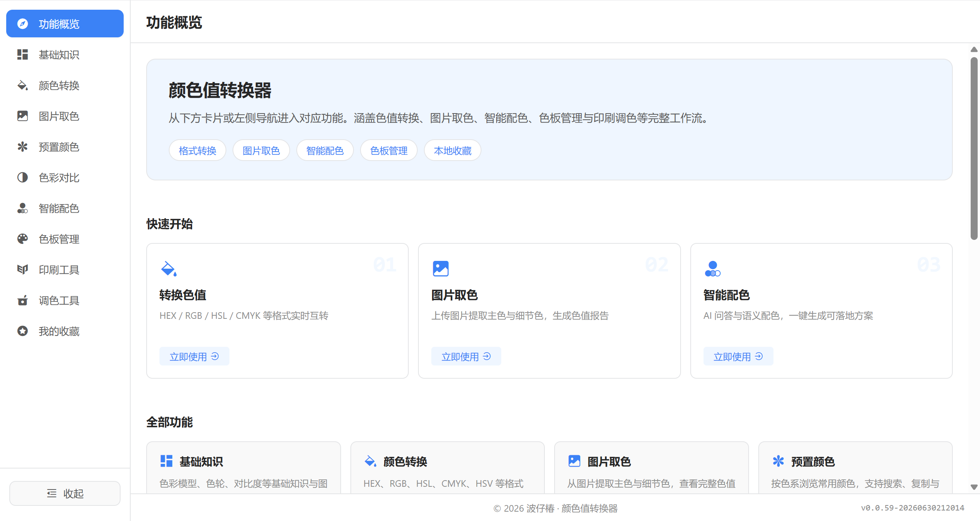The image size is (980, 521).
Task: Open 预置颜色 asterisk icon in sidebar
Action: click(23, 147)
